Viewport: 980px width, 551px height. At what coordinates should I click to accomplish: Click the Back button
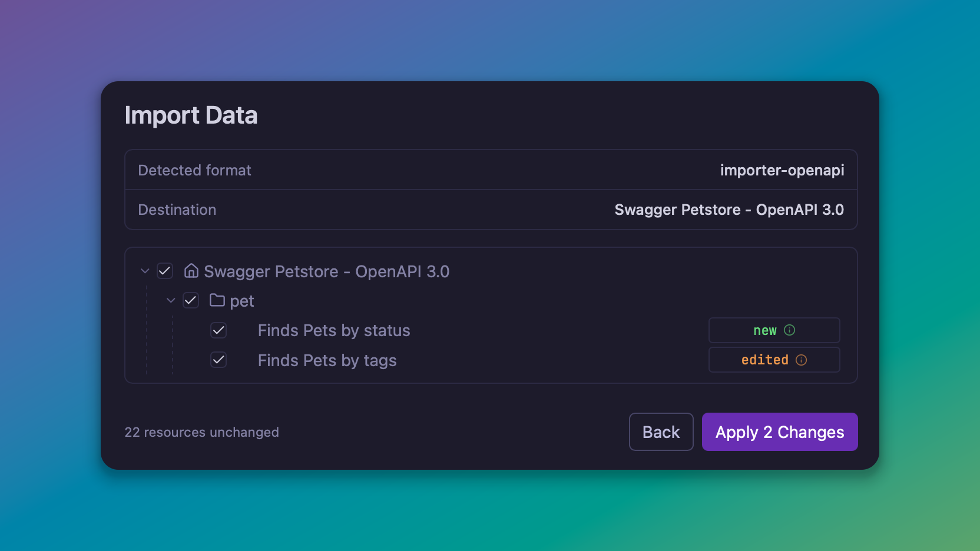[x=661, y=432]
